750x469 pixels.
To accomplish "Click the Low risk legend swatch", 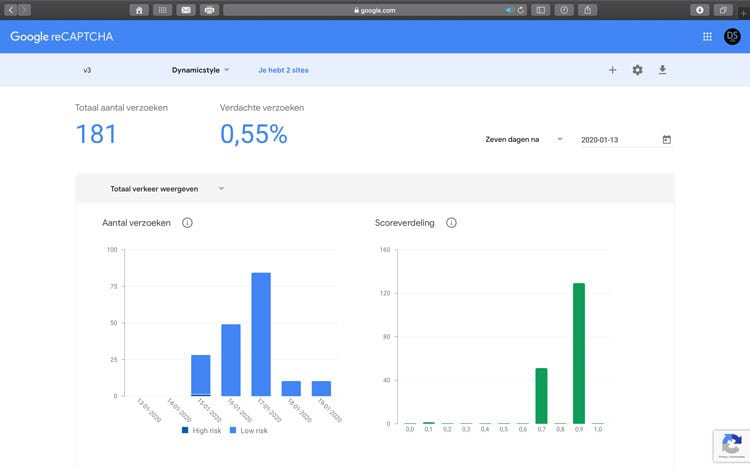I will (x=233, y=430).
